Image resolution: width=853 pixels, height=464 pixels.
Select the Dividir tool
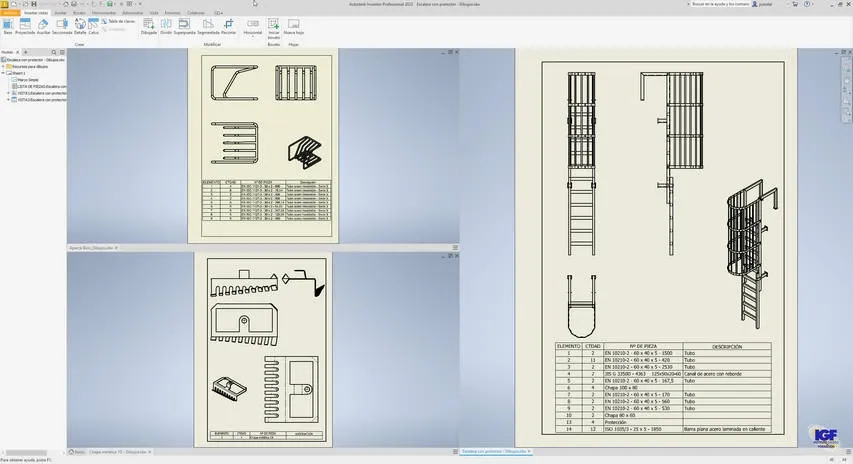pos(166,26)
